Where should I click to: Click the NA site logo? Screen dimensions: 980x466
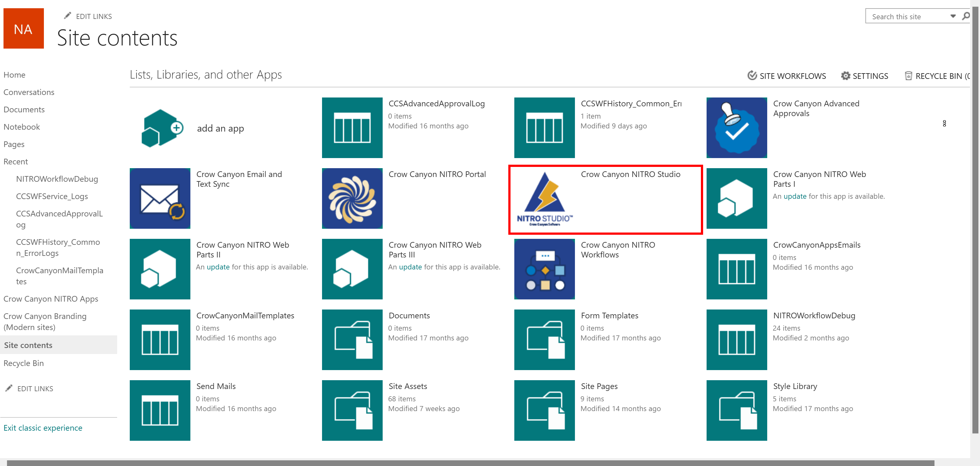(x=24, y=28)
